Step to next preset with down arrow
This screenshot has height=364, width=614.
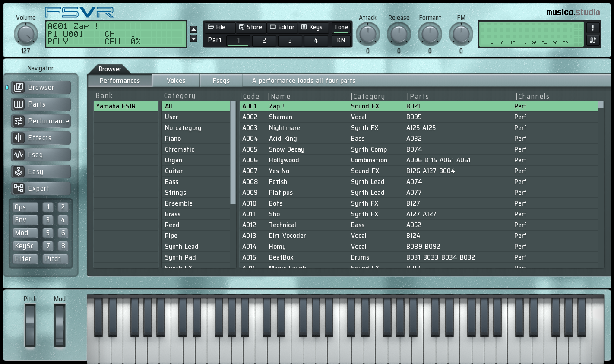(194, 39)
